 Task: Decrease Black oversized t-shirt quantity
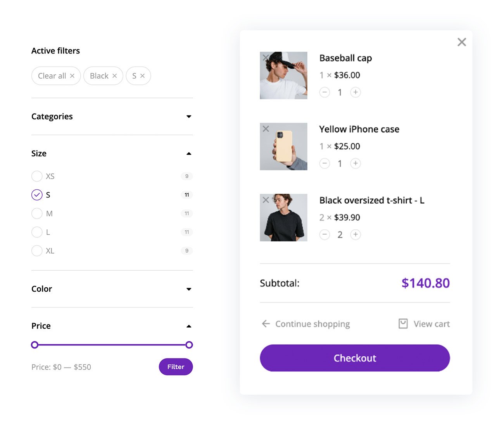[324, 235]
